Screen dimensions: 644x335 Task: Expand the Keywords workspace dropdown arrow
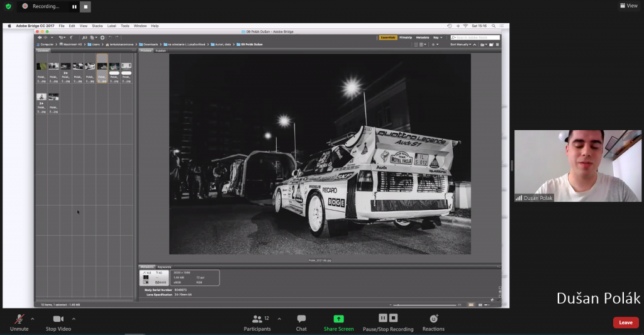(x=441, y=37)
